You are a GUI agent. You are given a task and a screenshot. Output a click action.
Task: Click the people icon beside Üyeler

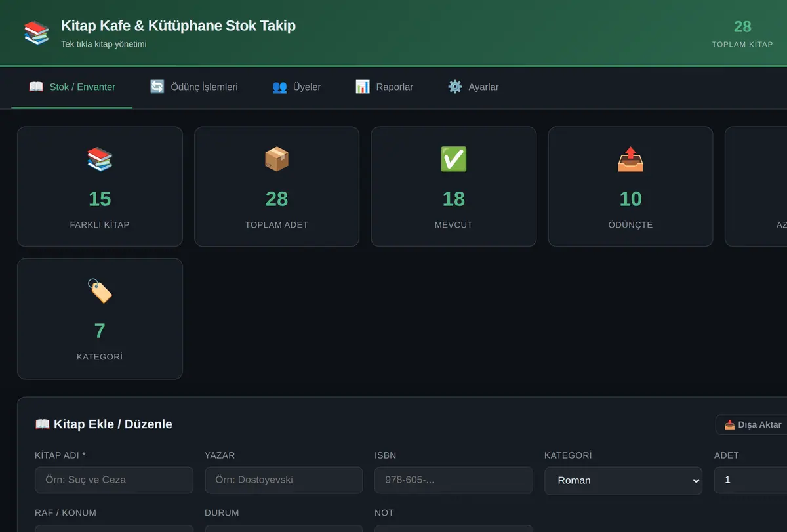pyautogui.click(x=279, y=87)
